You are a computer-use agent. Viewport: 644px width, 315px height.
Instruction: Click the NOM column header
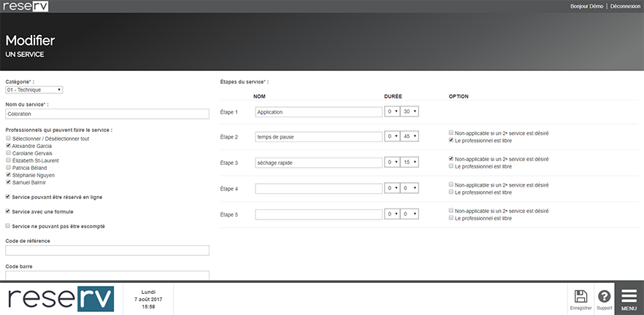coord(259,96)
